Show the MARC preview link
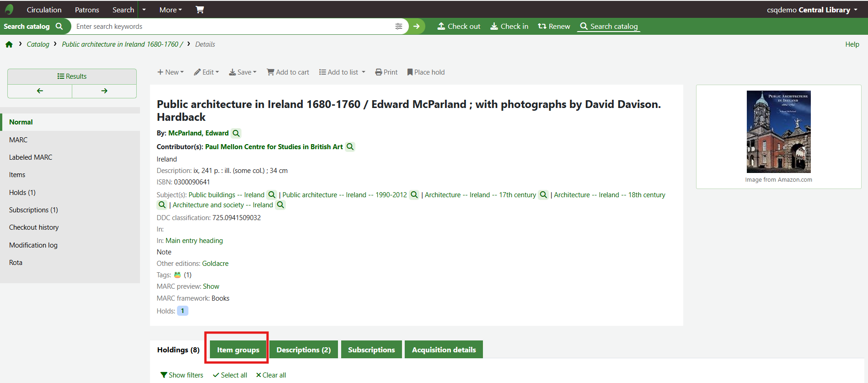The height and width of the screenshot is (383, 868). click(x=211, y=286)
